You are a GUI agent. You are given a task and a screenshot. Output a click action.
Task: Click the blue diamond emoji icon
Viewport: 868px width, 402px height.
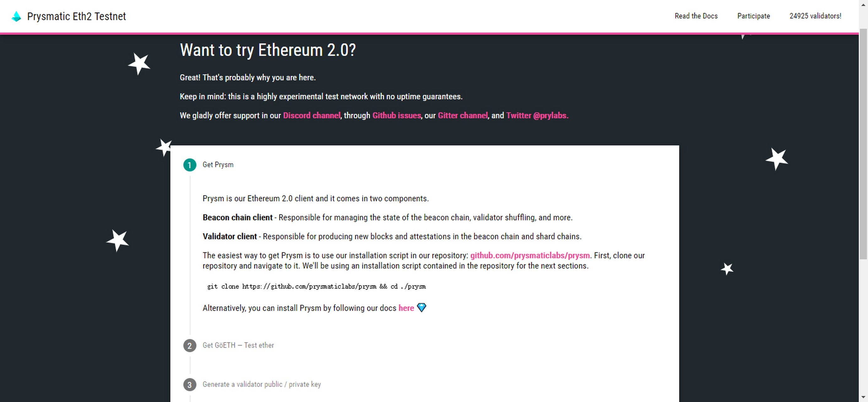(x=421, y=308)
